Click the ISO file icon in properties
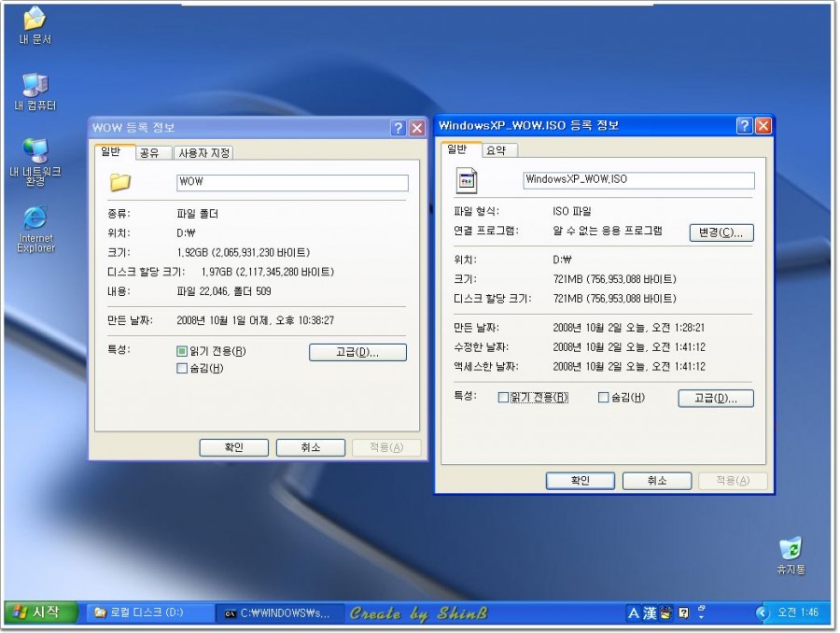Image resolution: width=840 pixels, height=633 pixels. tap(466, 180)
